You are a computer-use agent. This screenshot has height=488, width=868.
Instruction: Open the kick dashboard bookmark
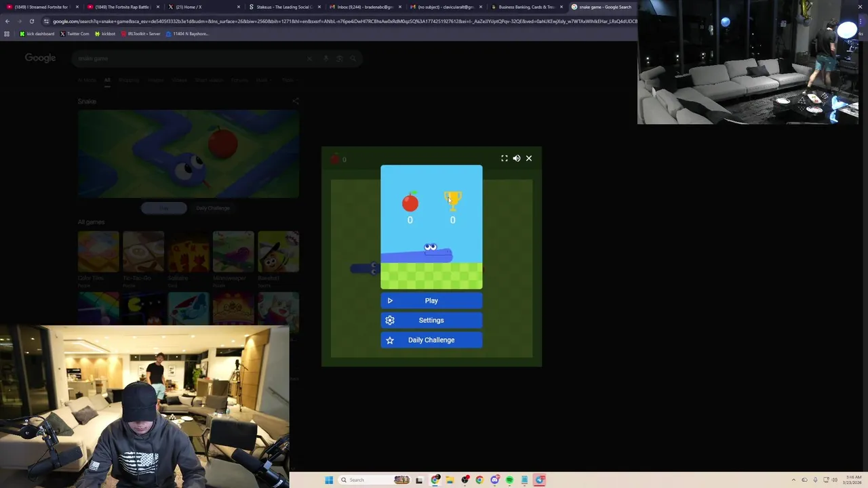pyautogui.click(x=37, y=34)
